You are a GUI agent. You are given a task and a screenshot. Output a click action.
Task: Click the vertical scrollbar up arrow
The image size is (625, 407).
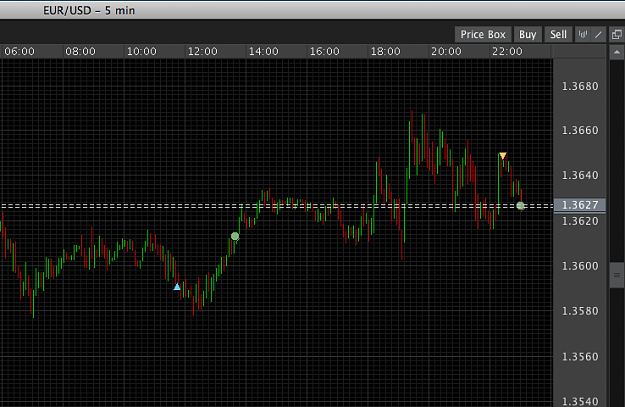click(x=617, y=52)
